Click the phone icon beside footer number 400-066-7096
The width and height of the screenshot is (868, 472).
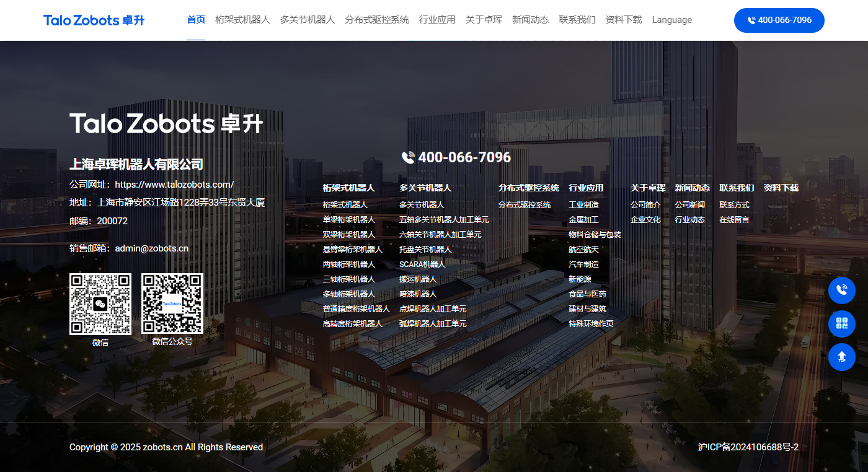[407, 157]
